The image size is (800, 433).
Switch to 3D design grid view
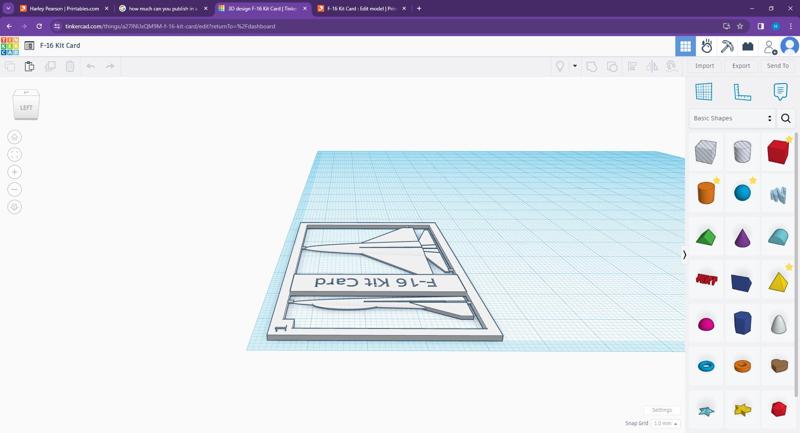pos(685,46)
